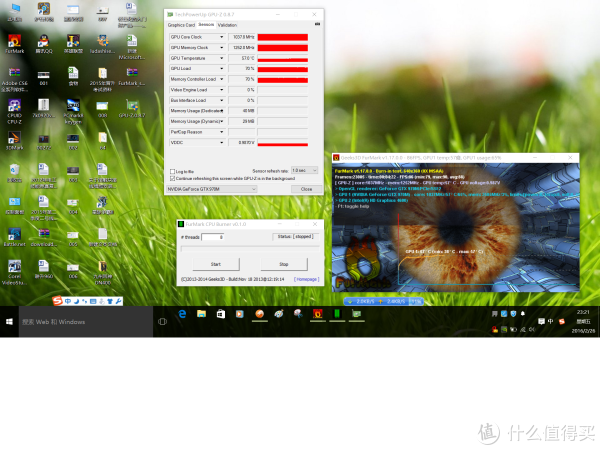Toggle Sogou moon full/half-width icon
The image size is (600, 450).
point(76,301)
